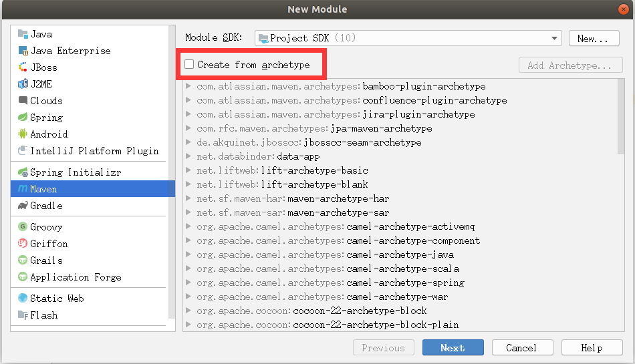Expand jbosscc-seam-archetype entry

188,142
